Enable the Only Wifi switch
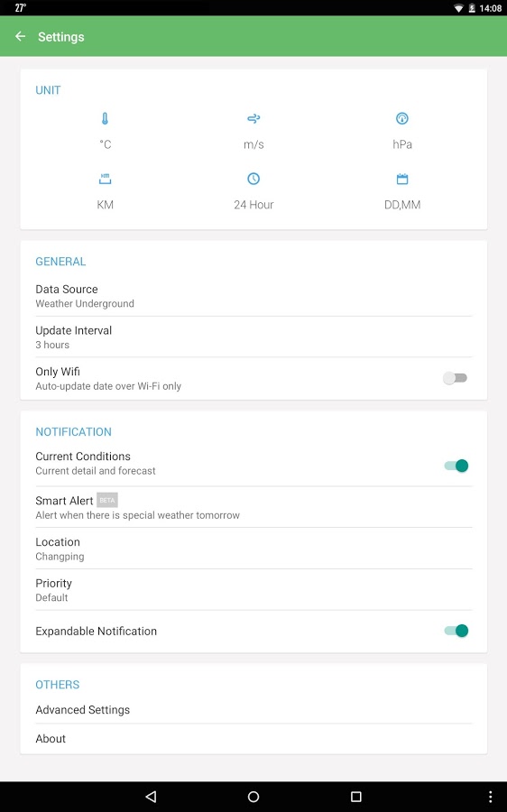 [456, 378]
